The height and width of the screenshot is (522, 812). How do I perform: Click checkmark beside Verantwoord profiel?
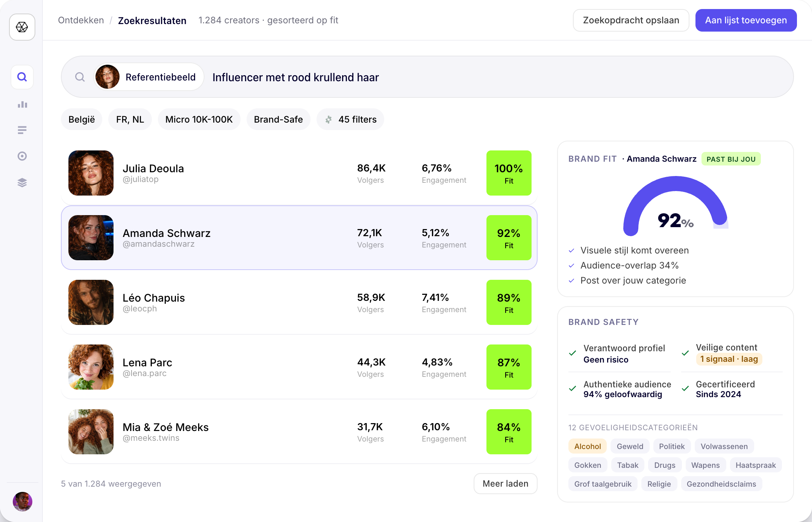click(573, 353)
